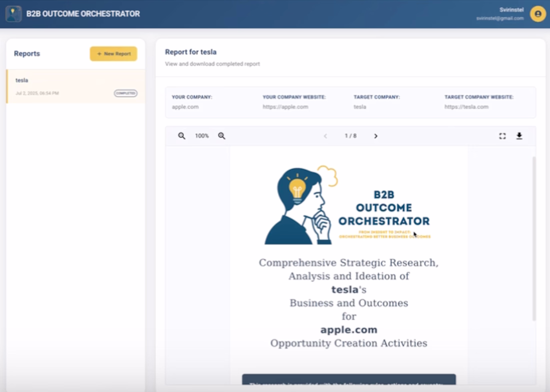Click the tesla target company value
550x392 pixels.
coord(360,107)
